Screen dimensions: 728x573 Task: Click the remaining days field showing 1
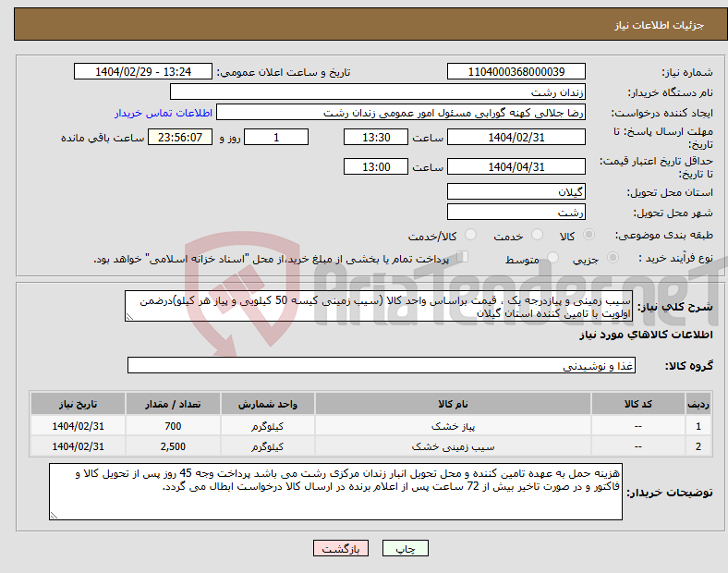click(276, 137)
